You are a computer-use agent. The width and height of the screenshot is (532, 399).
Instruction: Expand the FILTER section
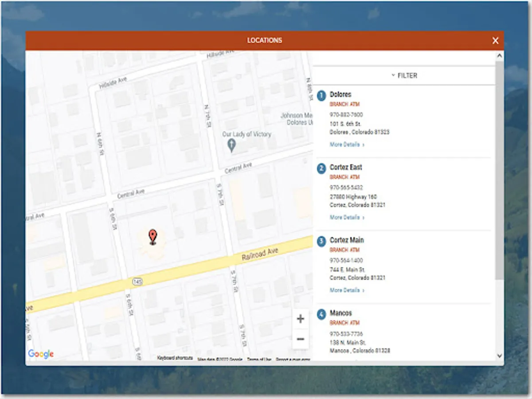coord(404,75)
